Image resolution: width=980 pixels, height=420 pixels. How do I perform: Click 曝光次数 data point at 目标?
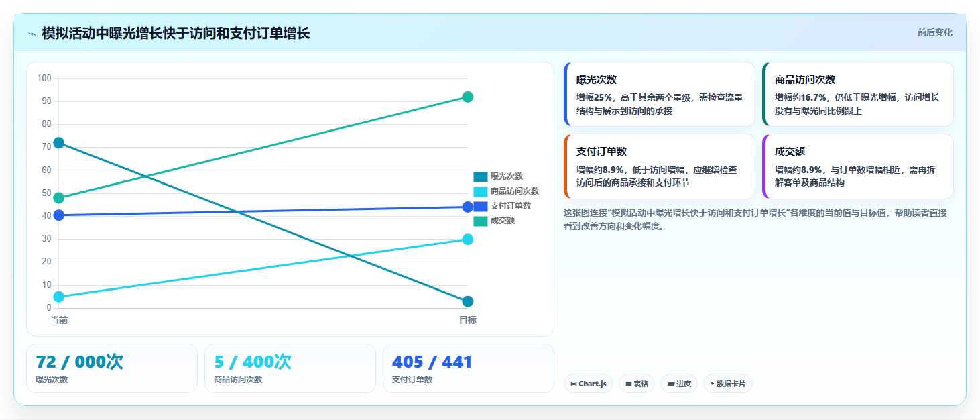click(x=468, y=301)
